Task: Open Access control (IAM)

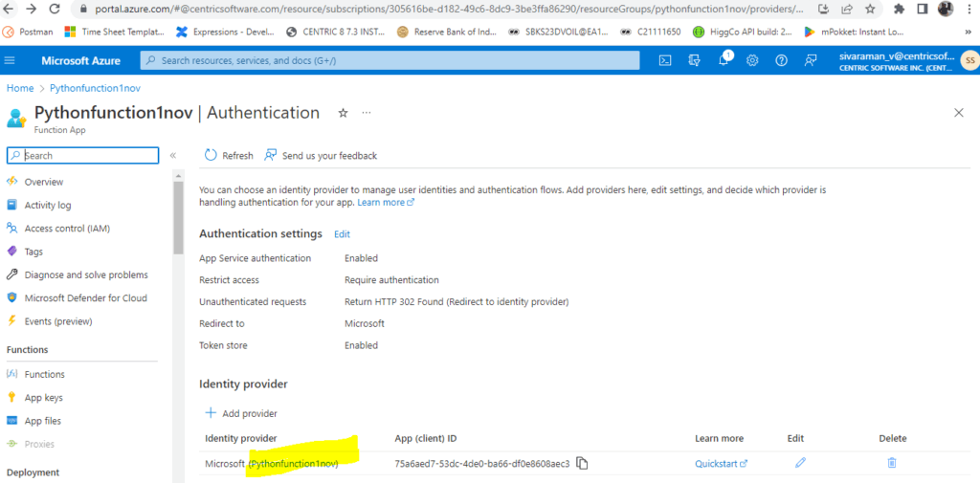Action: click(67, 229)
